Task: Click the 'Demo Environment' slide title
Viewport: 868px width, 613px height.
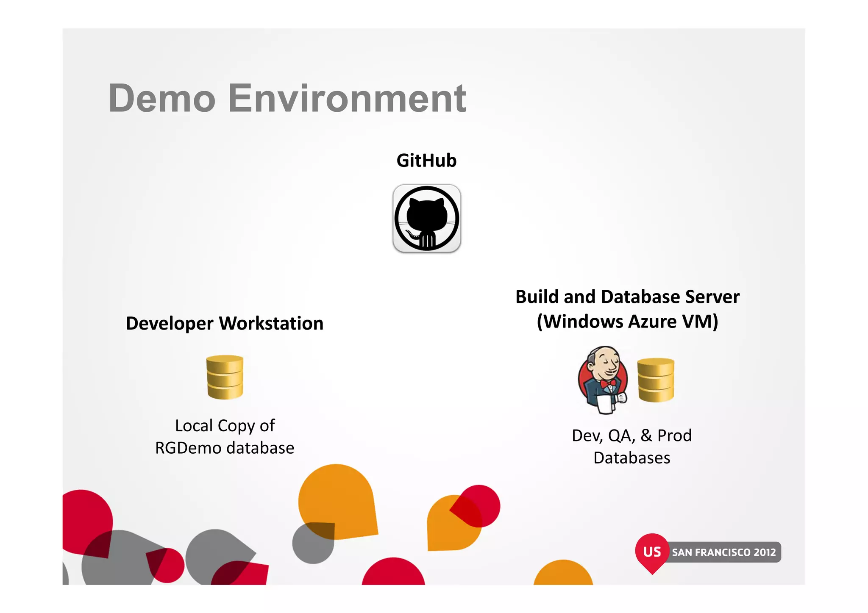Action: (x=287, y=98)
